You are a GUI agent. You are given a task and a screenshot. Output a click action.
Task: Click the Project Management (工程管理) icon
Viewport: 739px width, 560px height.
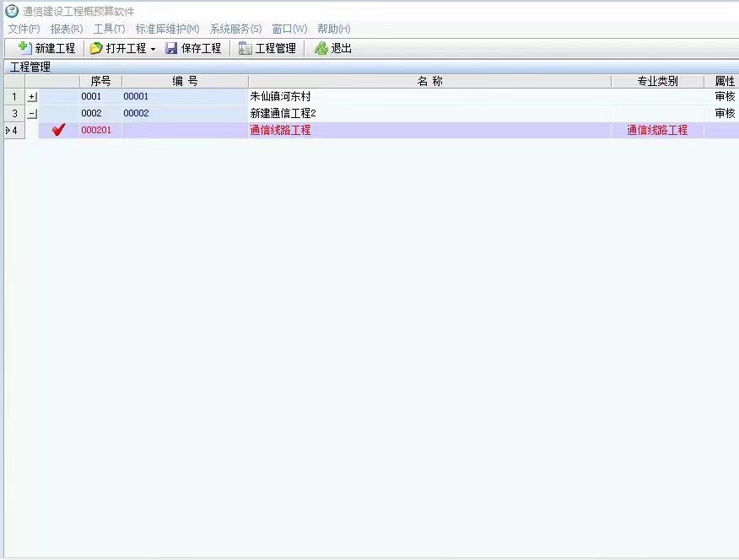(245, 48)
